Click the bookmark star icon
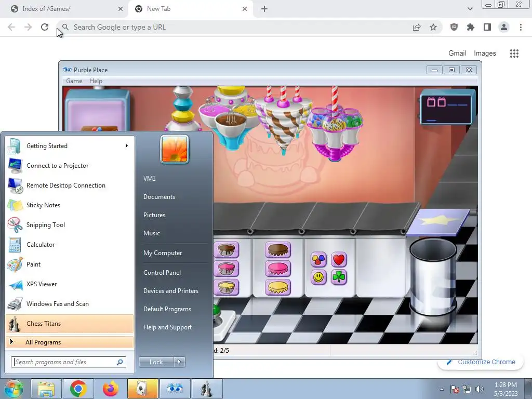 433,27
